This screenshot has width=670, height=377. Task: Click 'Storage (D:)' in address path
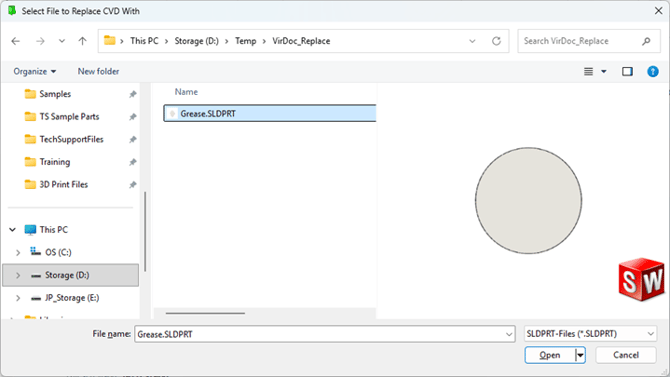pyautogui.click(x=197, y=41)
